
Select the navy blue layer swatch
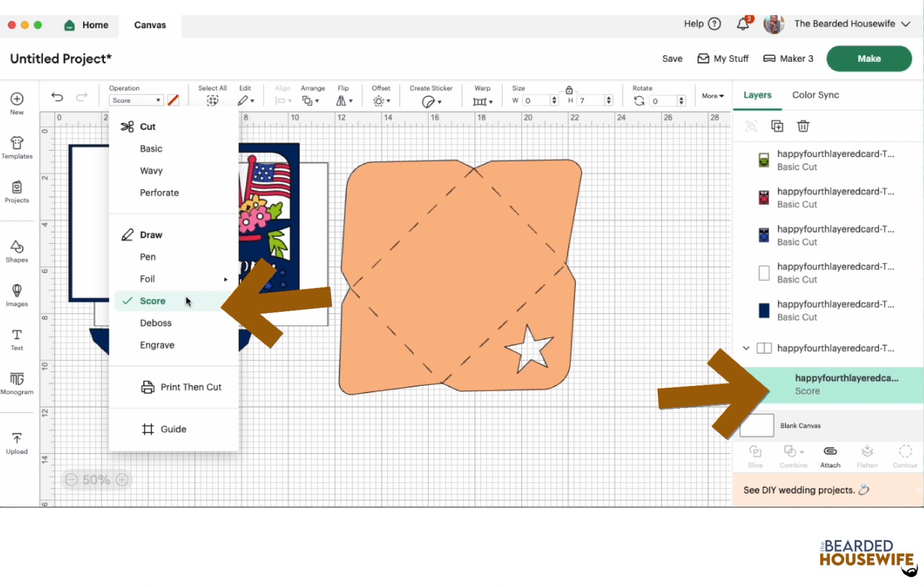coord(764,311)
